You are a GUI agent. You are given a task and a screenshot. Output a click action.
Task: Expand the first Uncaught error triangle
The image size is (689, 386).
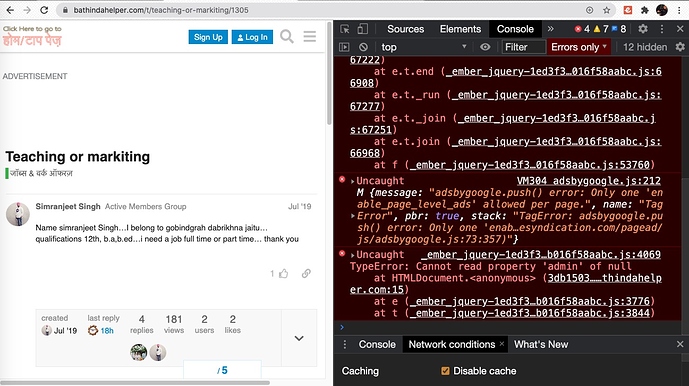click(352, 181)
